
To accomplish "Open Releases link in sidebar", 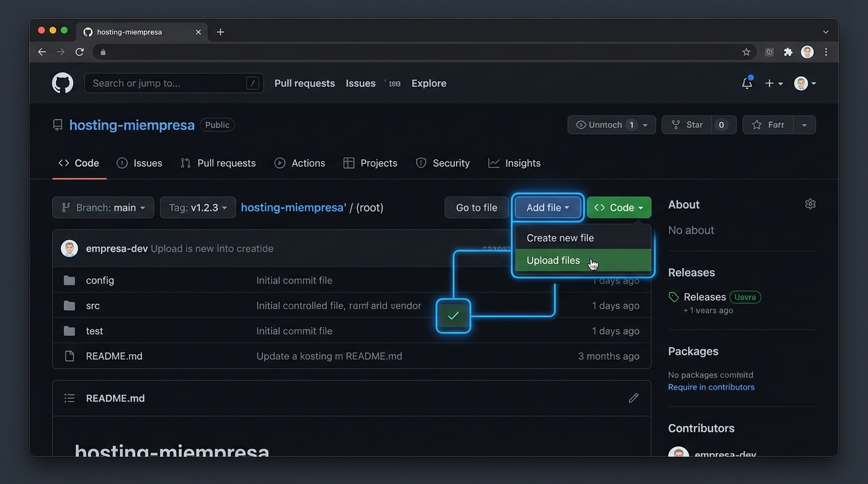I will coord(705,297).
